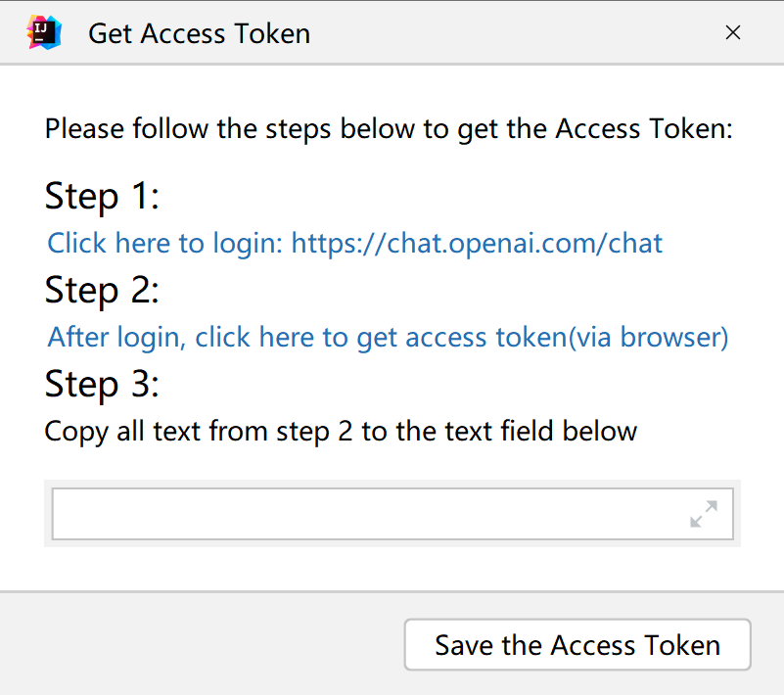The image size is (784, 695).
Task: Close the Get Access Token dialog
Action: click(x=732, y=32)
